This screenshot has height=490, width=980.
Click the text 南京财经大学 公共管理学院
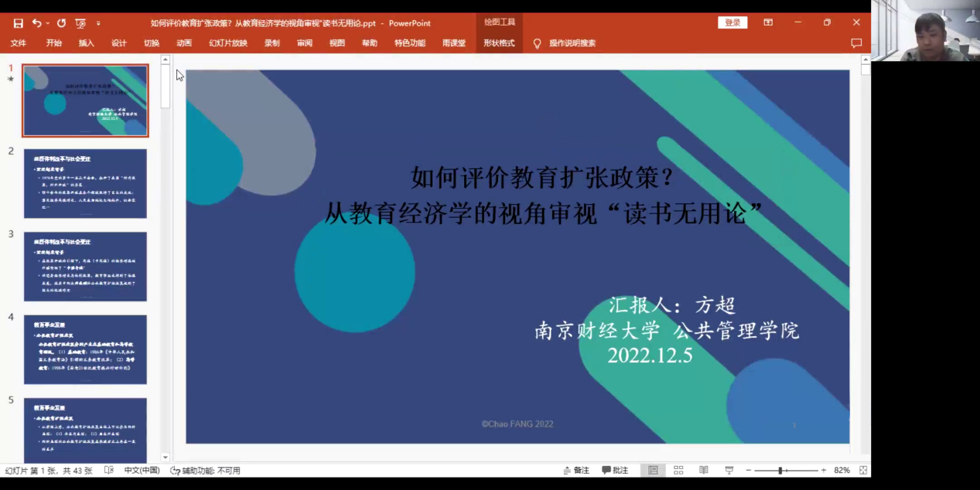pyautogui.click(x=667, y=331)
